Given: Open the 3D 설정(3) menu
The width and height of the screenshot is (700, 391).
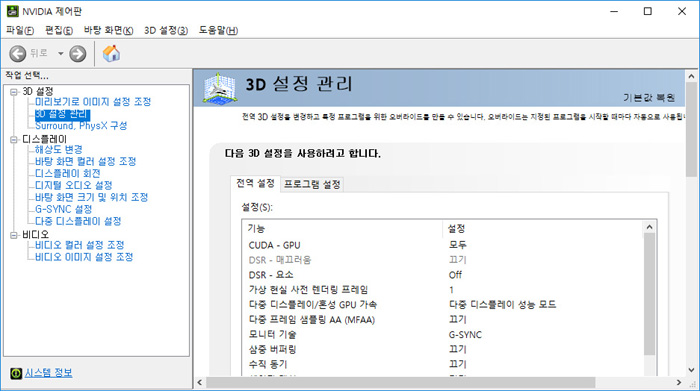Looking at the screenshot, I should coord(166,30).
